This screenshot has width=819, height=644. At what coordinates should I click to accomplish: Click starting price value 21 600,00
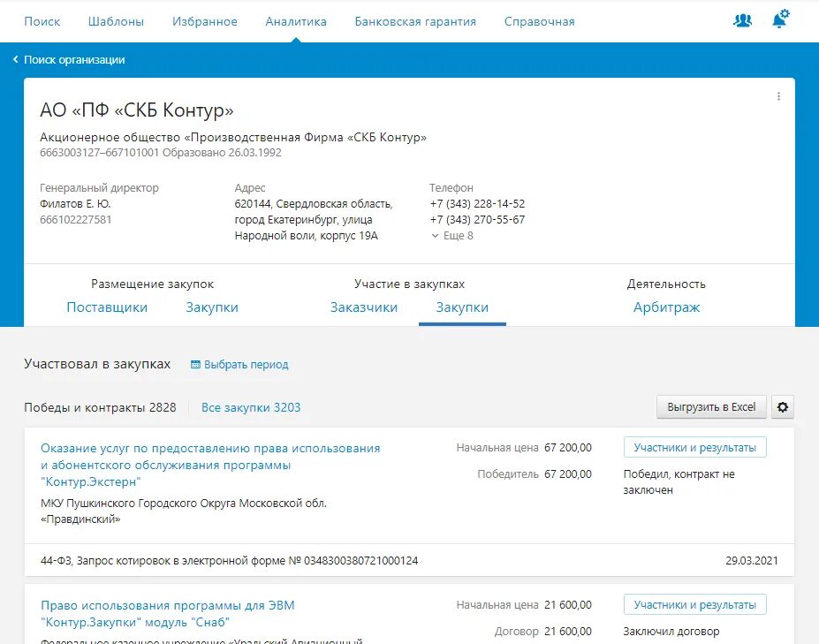point(568,605)
